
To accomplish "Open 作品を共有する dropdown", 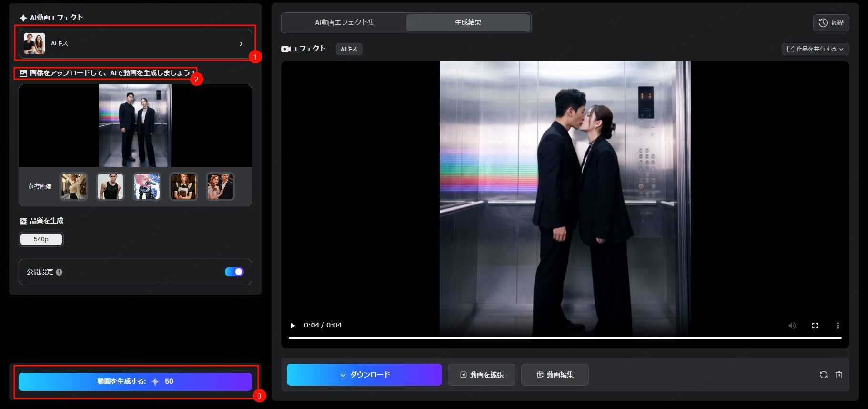I will click(815, 49).
